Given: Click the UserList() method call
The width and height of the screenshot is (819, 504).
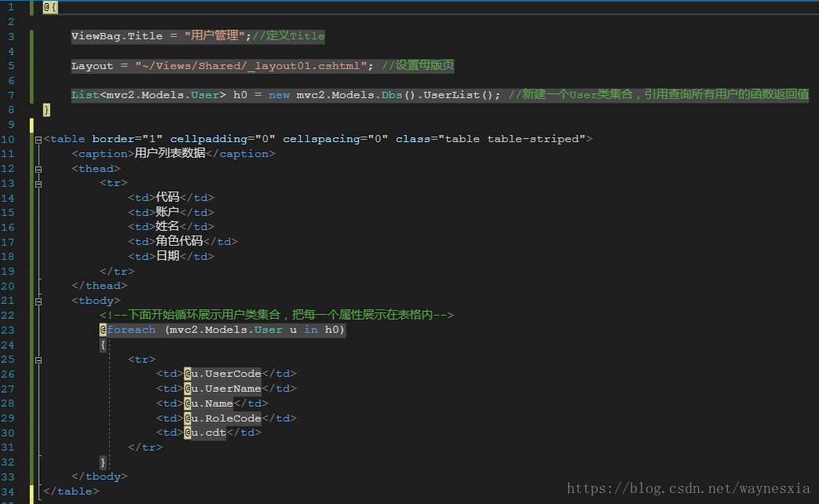Looking at the screenshot, I should click(x=458, y=95).
